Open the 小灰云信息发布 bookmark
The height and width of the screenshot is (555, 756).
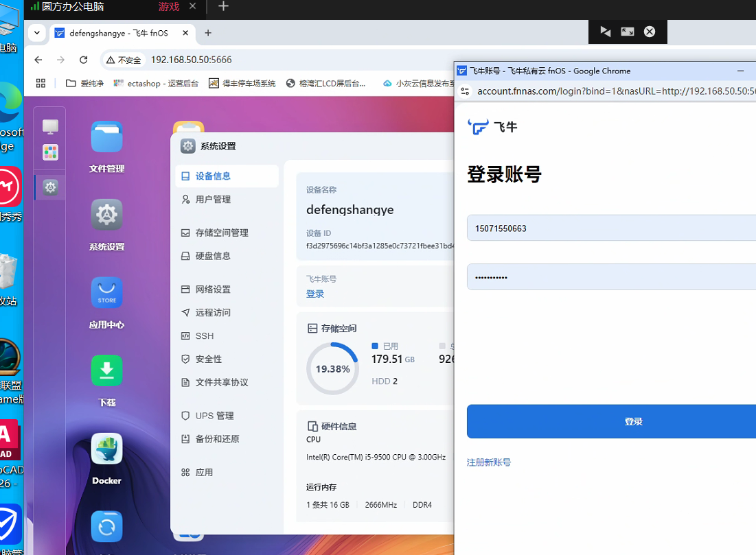[418, 83]
